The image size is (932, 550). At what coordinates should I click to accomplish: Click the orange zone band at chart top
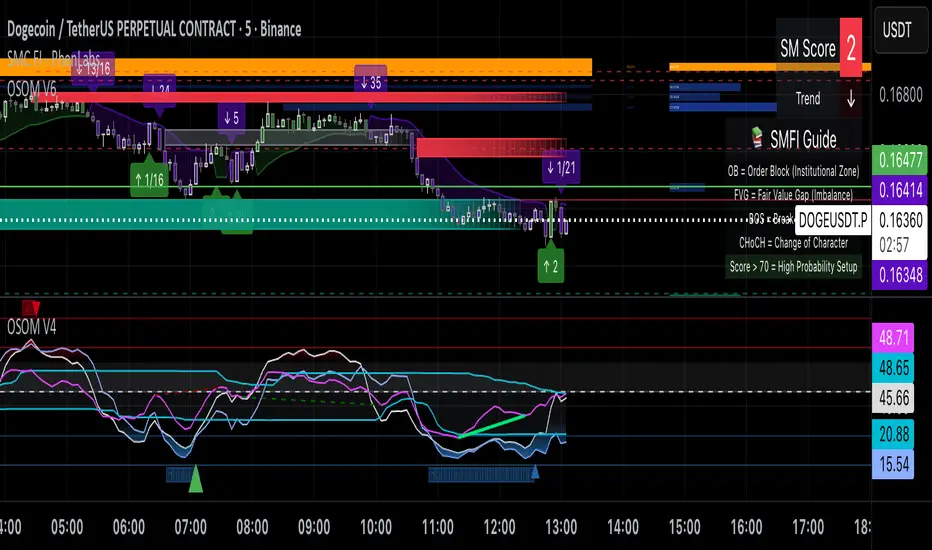point(296,67)
